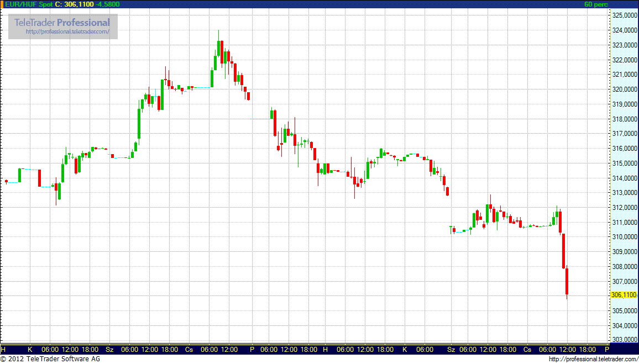
Task: Click the leftmost H day marker
Action: coord(3,350)
